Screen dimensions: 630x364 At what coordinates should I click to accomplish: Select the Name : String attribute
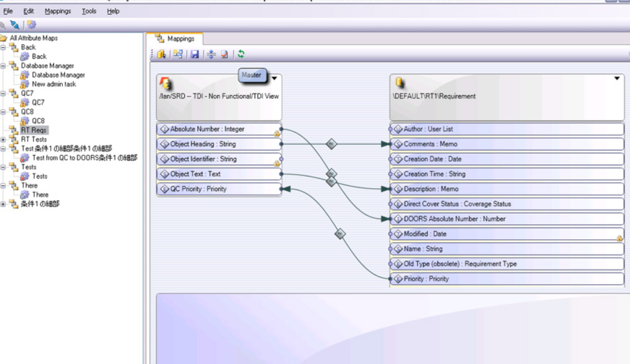click(x=507, y=249)
